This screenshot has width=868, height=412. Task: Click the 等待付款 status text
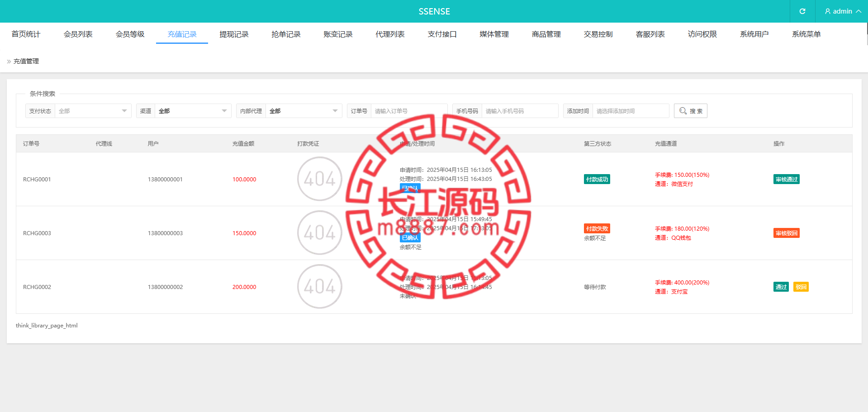[595, 287]
